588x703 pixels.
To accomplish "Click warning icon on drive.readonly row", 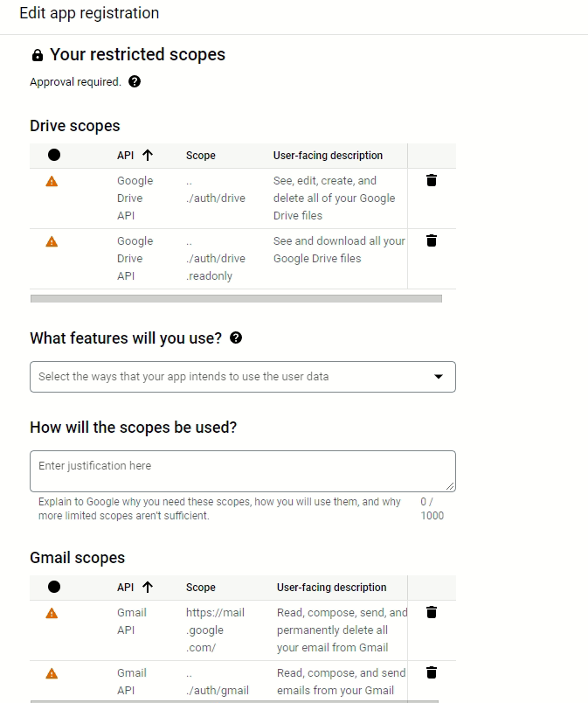I will (52, 241).
